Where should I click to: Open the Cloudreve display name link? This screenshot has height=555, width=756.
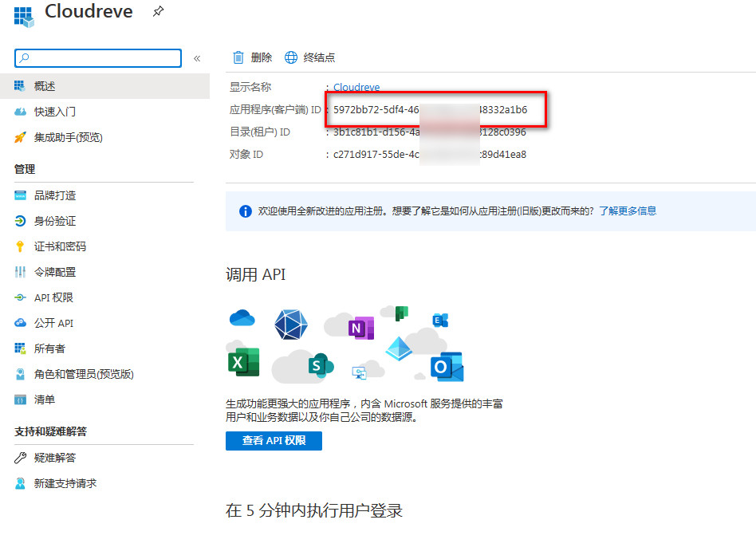click(x=356, y=87)
